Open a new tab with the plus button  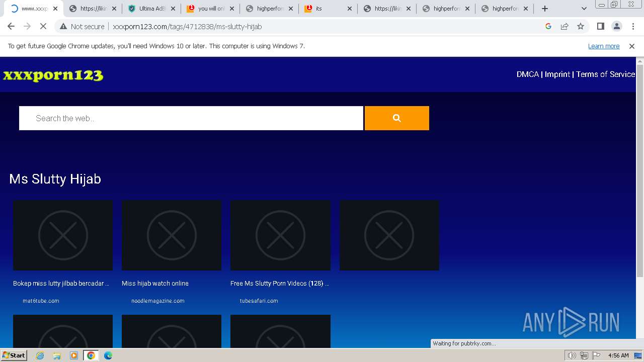tap(544, 9)
